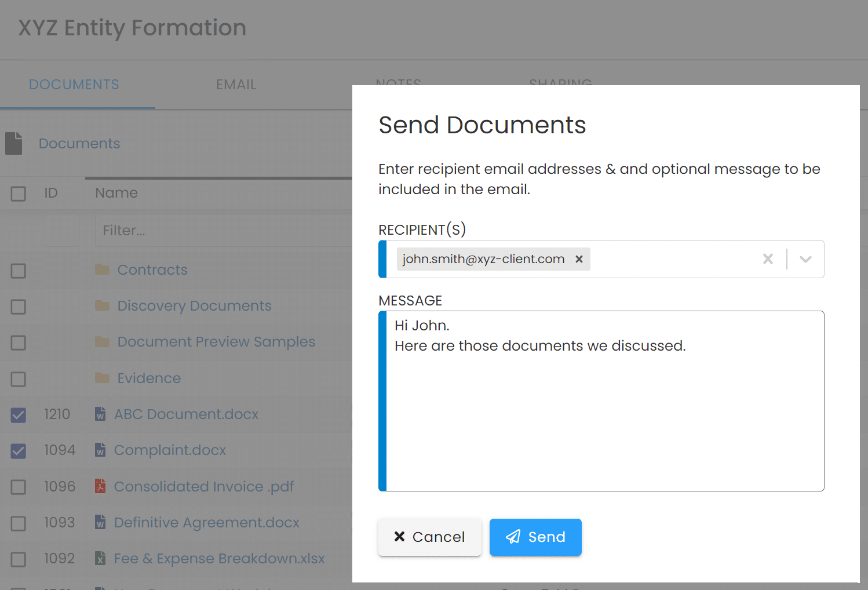Open ABC Document.docx file link

click(x=186, y=414)
